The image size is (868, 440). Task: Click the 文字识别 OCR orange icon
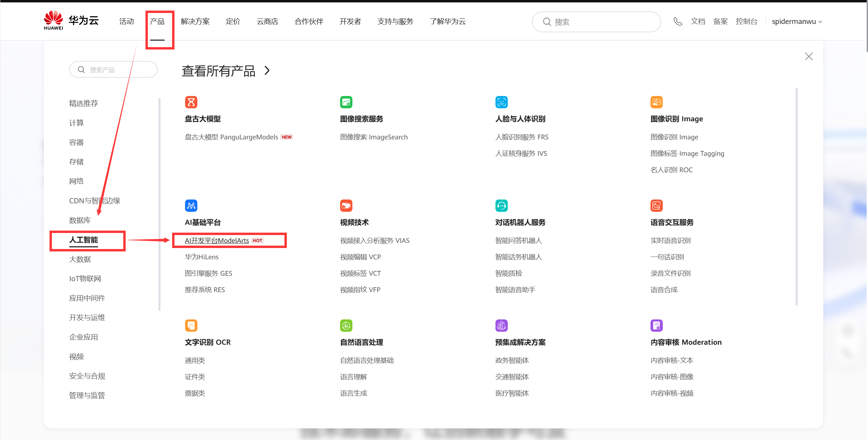pyautogui.click(x=191, y=325)
